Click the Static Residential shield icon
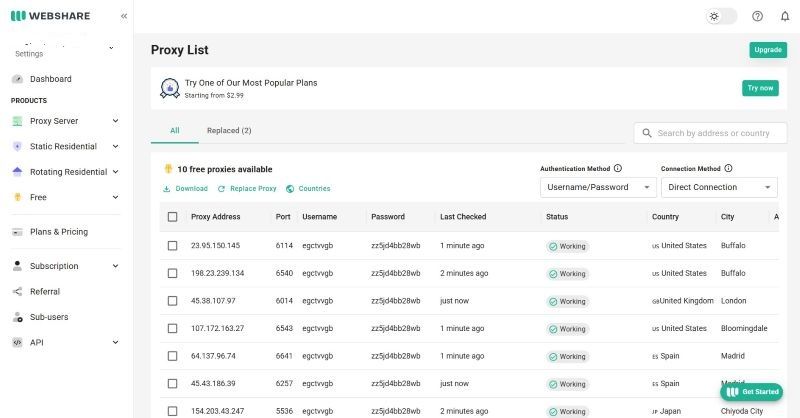 17,146
